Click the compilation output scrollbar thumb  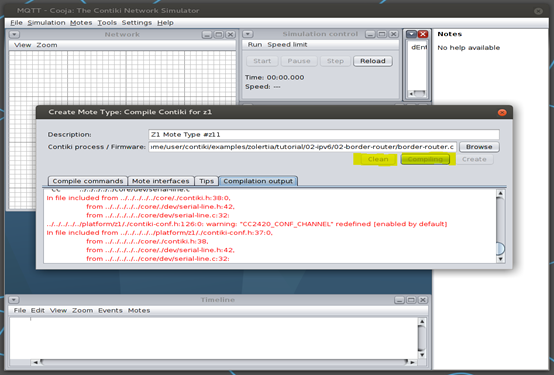point(500,248)
